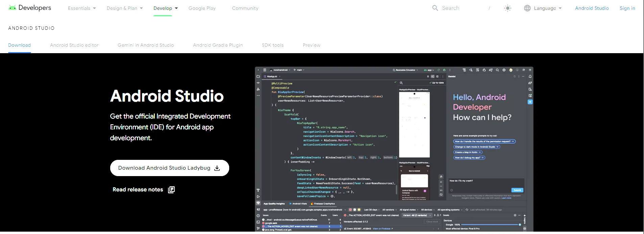Open the Last 30 days filter dropdown

click(372, 210)
